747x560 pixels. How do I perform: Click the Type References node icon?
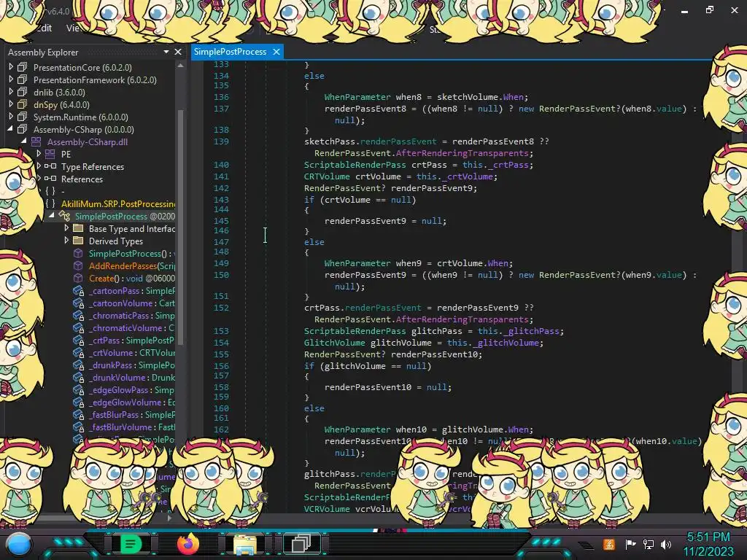coord(50,166)
